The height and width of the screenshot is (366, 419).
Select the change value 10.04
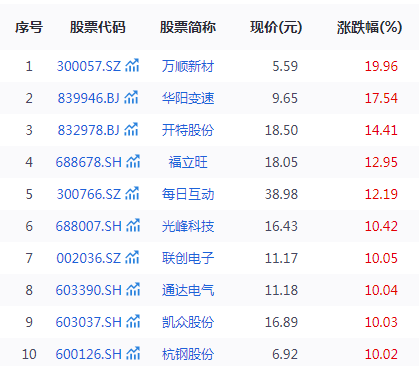(381, 290)
